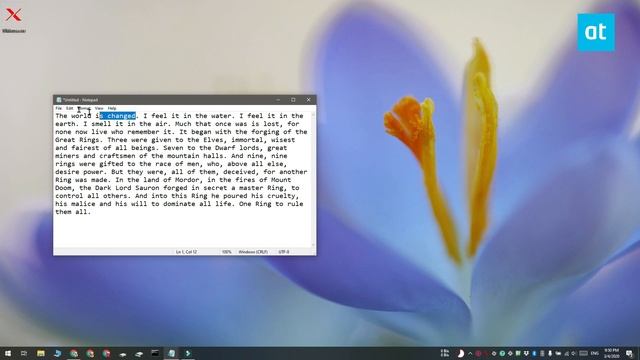Show hidden system tray icons
The width and height of the screenshot is (640, 360).
click(x=470, y=354)
